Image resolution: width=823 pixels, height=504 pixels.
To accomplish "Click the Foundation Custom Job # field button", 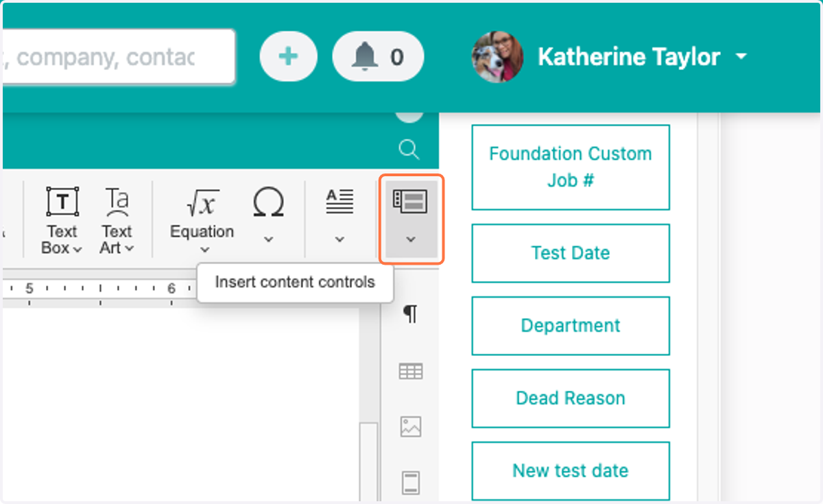I will pyautogui.click(x=571, y=167).
